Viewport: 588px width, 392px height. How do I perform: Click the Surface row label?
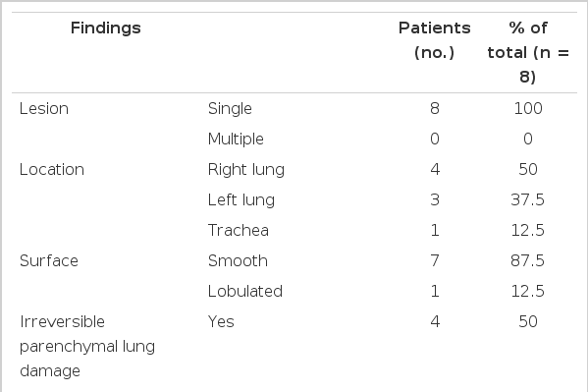click(x=49, y=261)
